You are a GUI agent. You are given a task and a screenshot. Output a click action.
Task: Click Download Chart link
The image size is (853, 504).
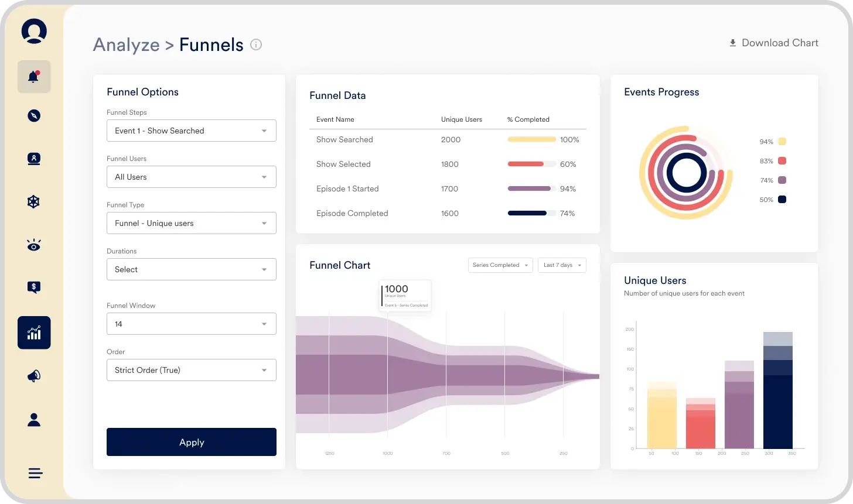[773, 43]
